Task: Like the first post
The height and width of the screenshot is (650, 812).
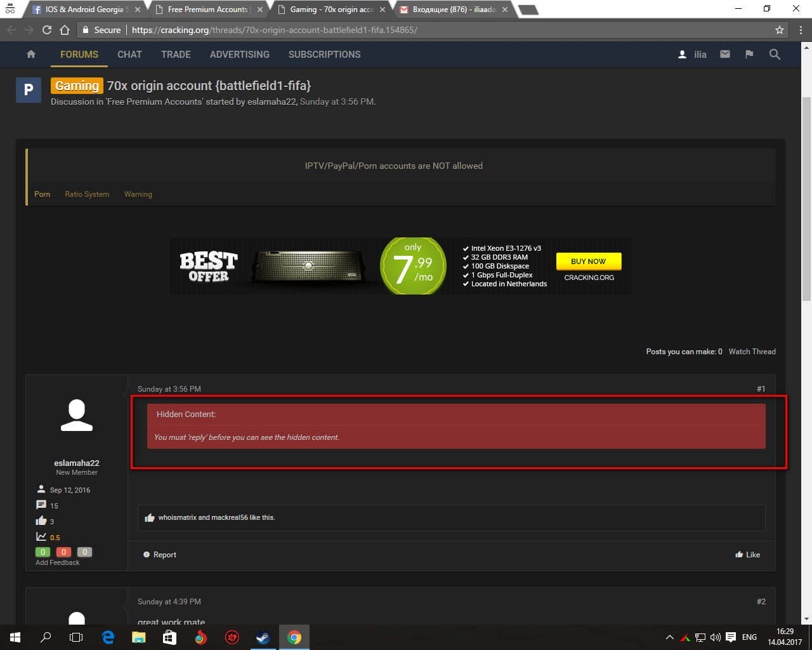Action: point(748,555)
